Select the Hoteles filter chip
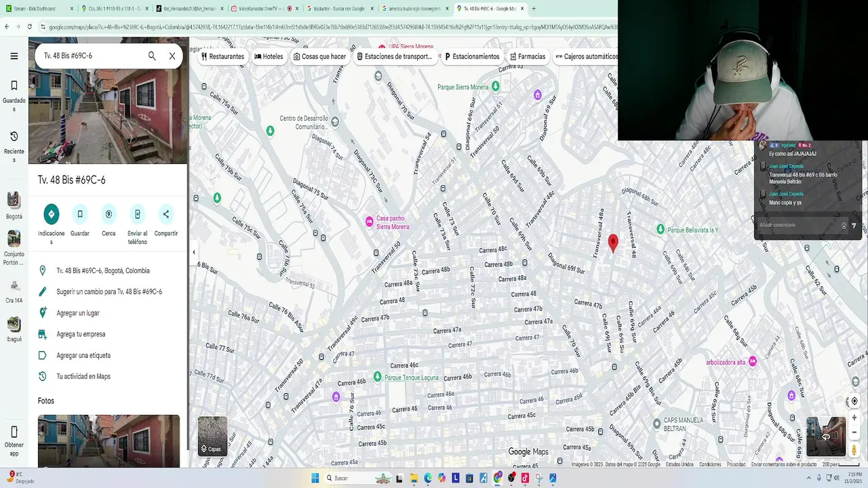 click(x=269, y=57)
